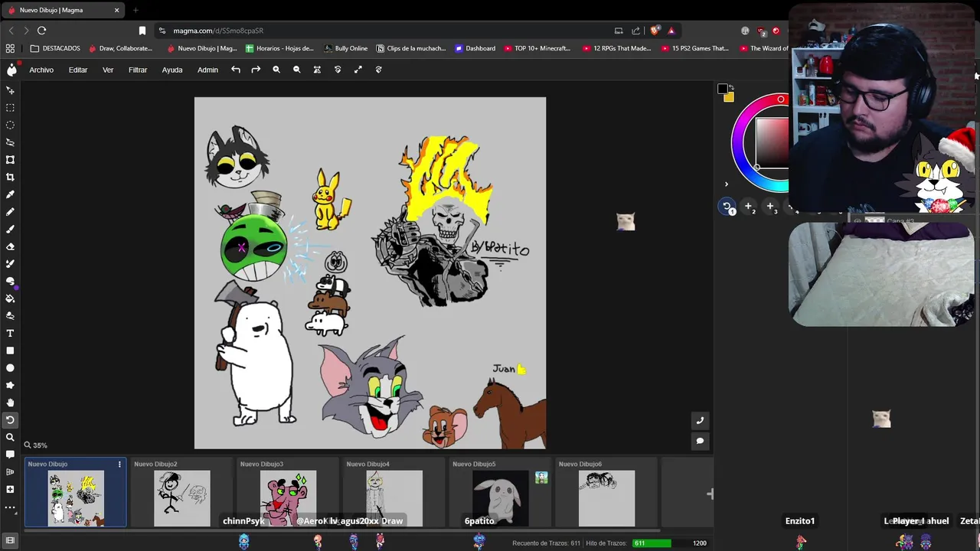Open the Bully Online bookmark
This screenshot has height=551, width=980.
[345, 48]
